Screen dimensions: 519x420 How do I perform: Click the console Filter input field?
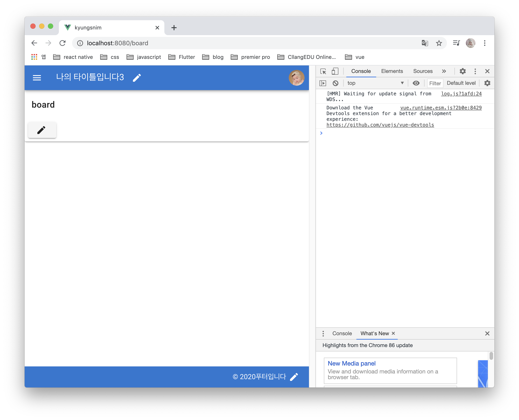(x=435, y=83)
